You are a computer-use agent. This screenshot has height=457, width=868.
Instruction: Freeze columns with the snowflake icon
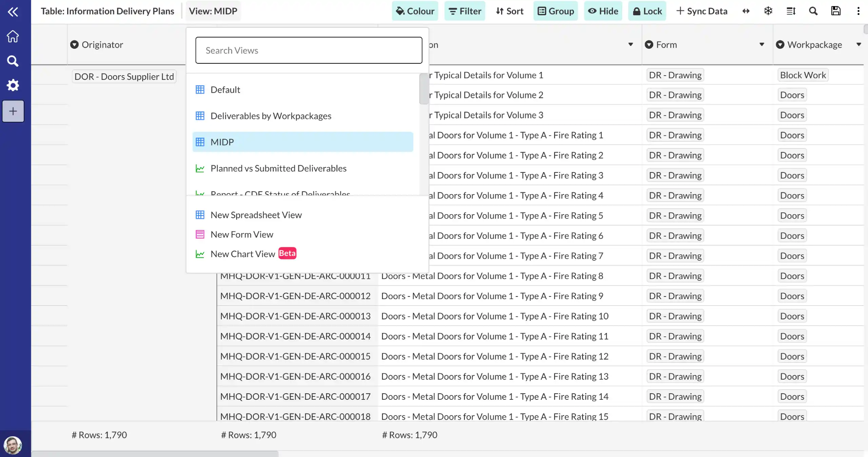click(768, 11)
